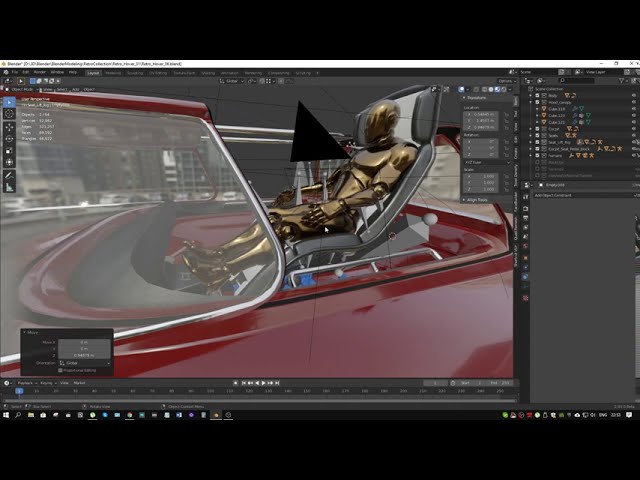Select the Transform tool
The height and width of the screenshot is (480, 640).
9,162
